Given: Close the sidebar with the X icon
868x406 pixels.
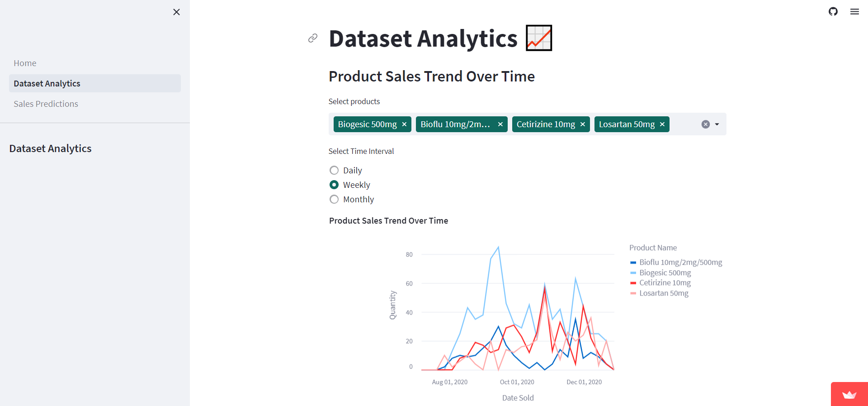Looking at the screenshot, I should [176, 12].
